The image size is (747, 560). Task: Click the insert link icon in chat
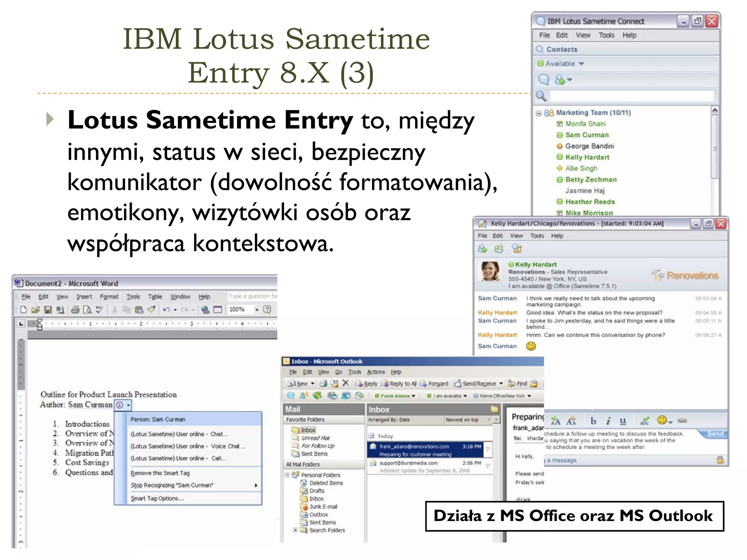[682, 421]
